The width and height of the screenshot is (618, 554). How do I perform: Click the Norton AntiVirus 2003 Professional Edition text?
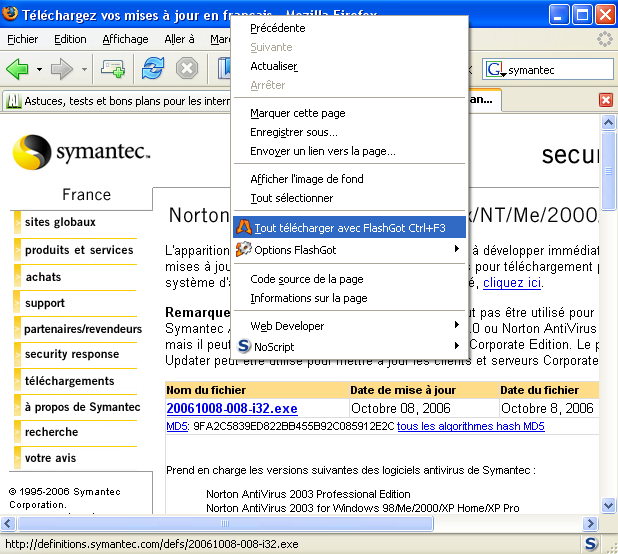point(308,494)
